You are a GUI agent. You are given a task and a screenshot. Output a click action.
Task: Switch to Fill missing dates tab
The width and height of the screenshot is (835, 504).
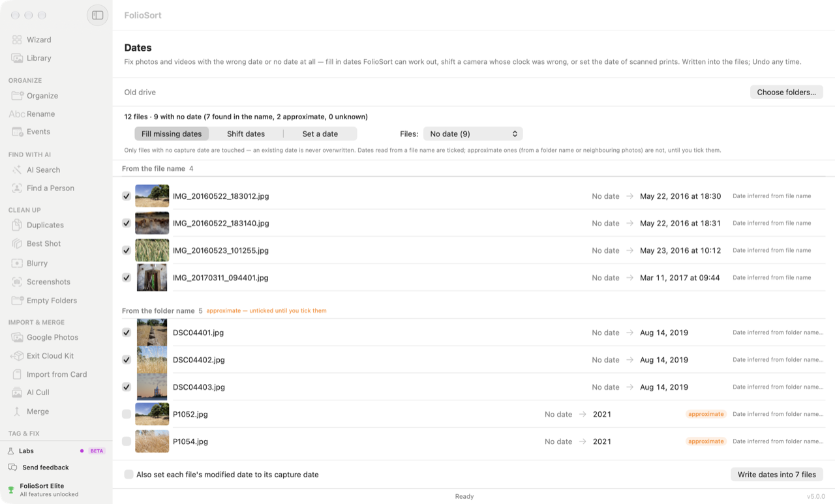(x=172, y=134)
